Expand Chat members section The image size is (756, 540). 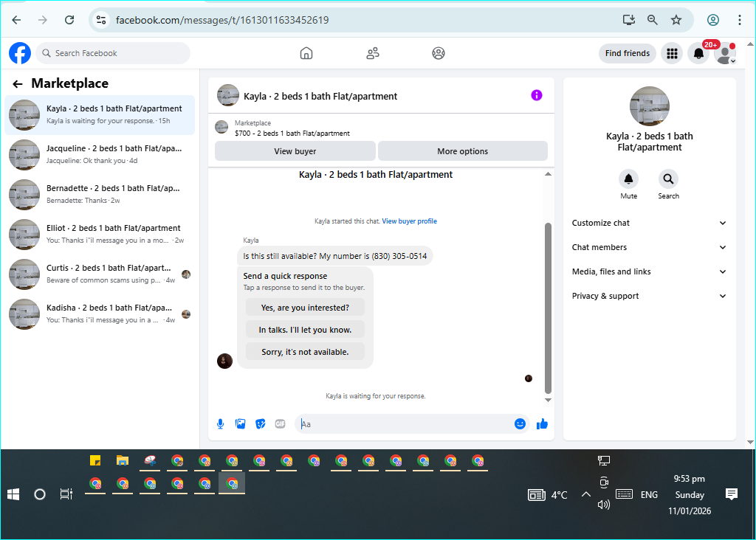(649, 247)
